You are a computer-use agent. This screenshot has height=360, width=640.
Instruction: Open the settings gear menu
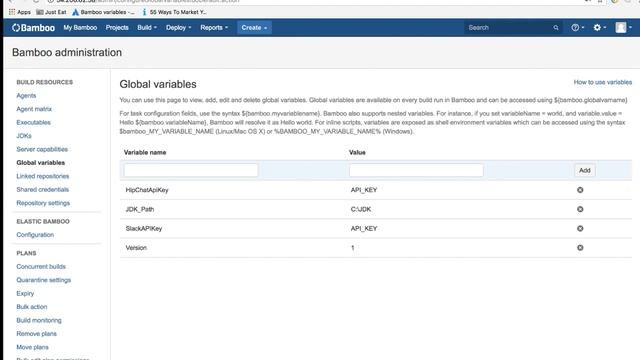click(x=600, y=27)
